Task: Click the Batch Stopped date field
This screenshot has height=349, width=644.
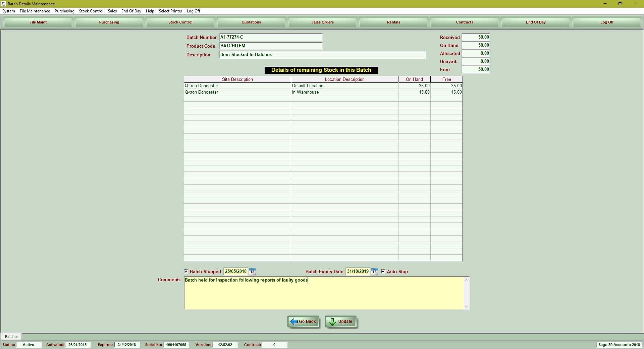Action: click(236, 271)
